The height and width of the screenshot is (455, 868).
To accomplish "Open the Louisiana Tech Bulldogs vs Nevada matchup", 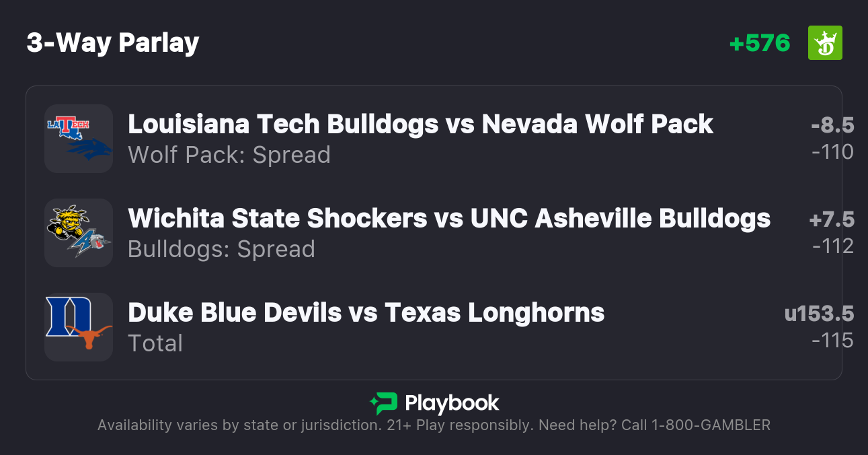I will [x=420, y=125].
